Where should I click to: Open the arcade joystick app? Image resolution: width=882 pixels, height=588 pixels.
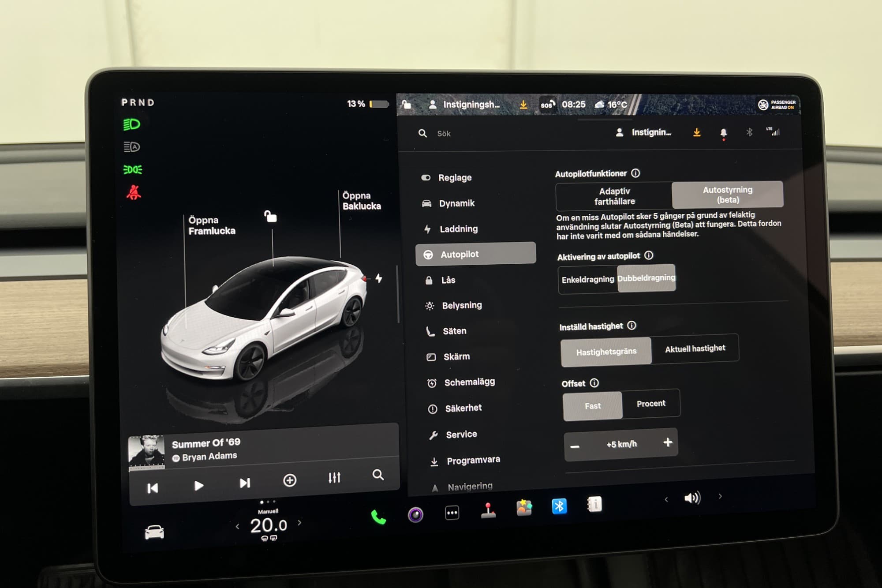(488, 510)
